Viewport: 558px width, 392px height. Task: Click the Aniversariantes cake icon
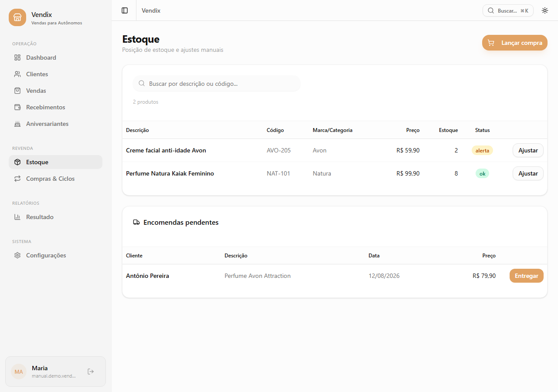17,124
